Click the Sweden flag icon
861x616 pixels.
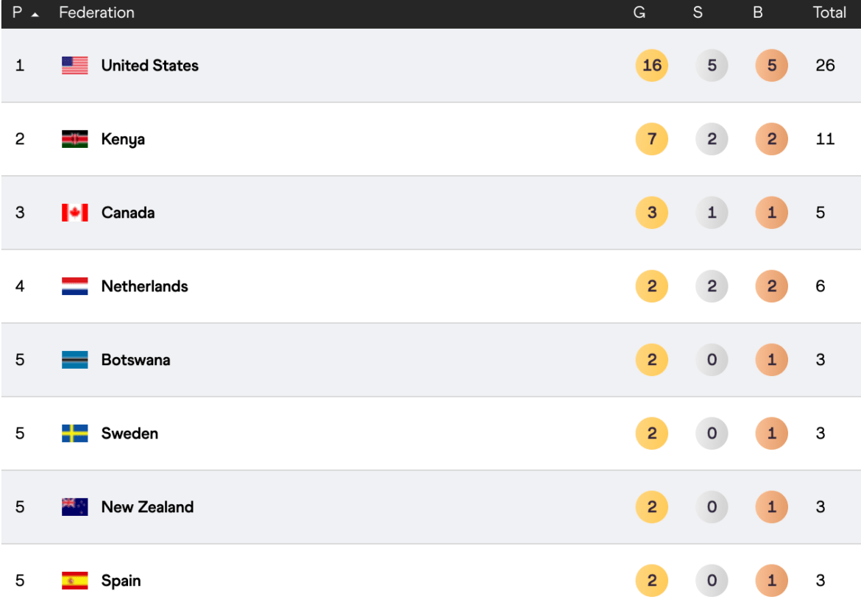74,433
